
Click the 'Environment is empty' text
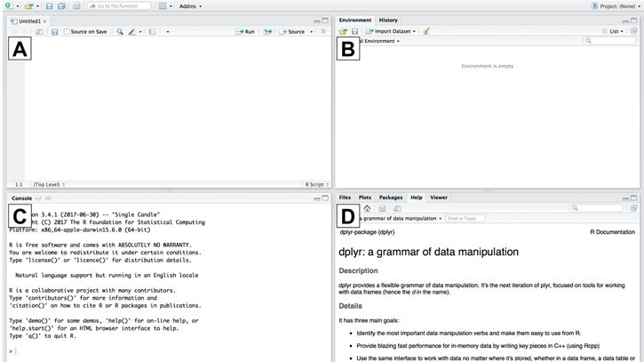(488, 66)
